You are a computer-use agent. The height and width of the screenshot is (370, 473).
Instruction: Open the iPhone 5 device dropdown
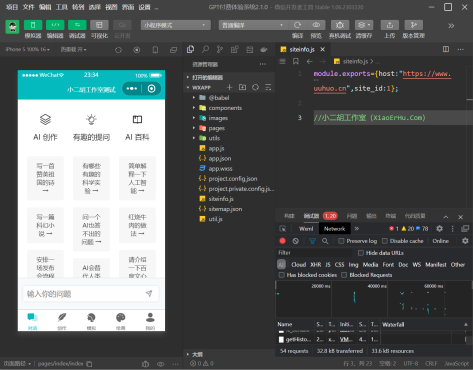tap(28, 49)
